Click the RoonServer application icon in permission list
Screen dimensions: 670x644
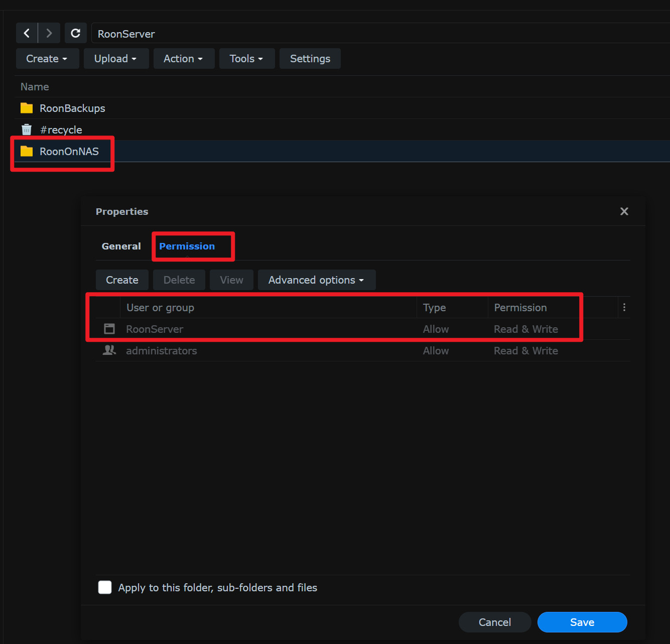pos(109,329)
